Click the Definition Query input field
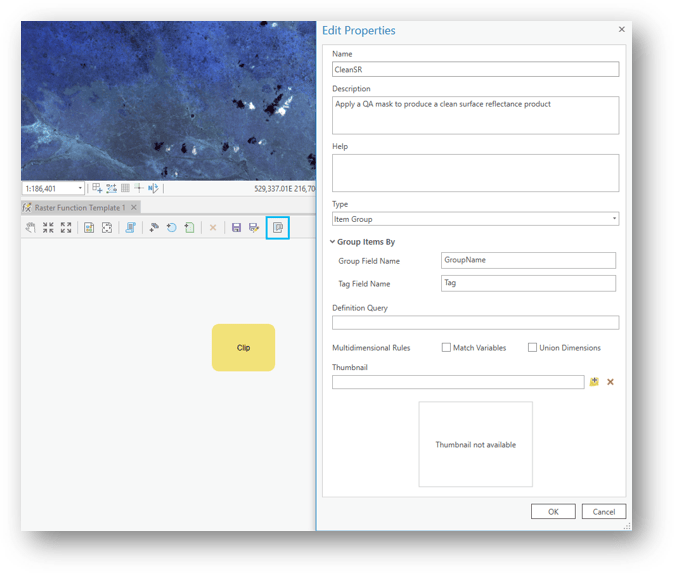Screen dimensions: 674x573 tap(475, 322)
